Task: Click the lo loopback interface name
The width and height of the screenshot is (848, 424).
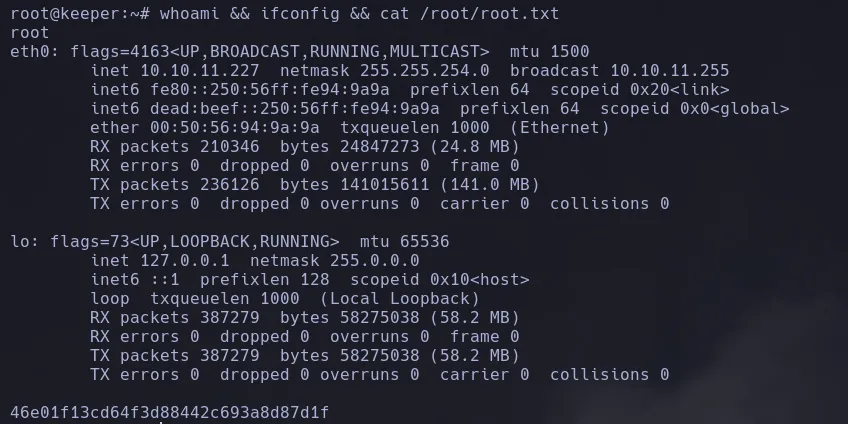Action: pyautogui.click(x=20, y=241)
